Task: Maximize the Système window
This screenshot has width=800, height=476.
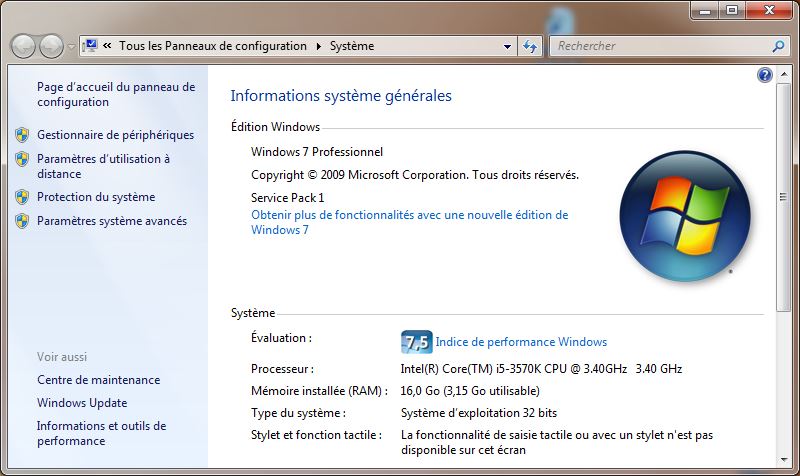Action: pyautogui.click(x=732, y=10)
